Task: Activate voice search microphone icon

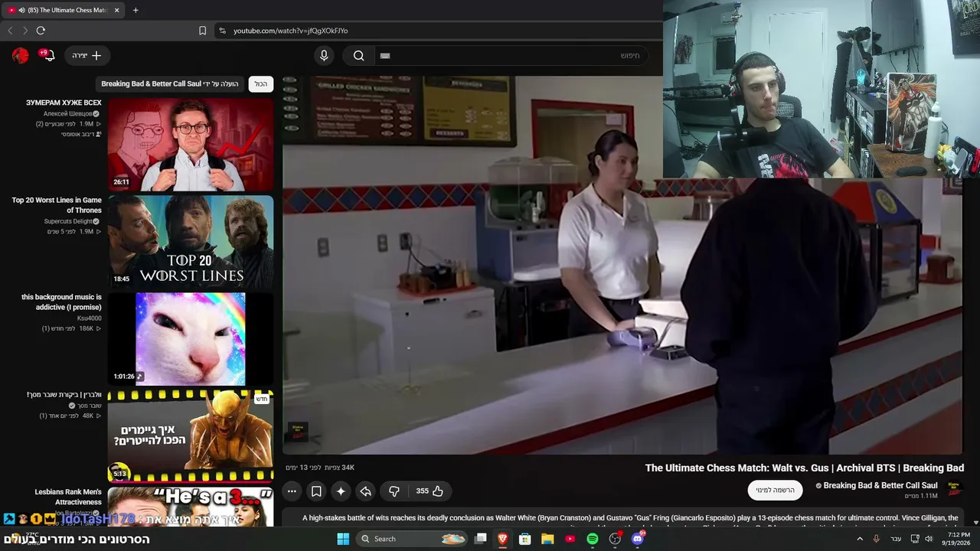Action: pos(324,55)
